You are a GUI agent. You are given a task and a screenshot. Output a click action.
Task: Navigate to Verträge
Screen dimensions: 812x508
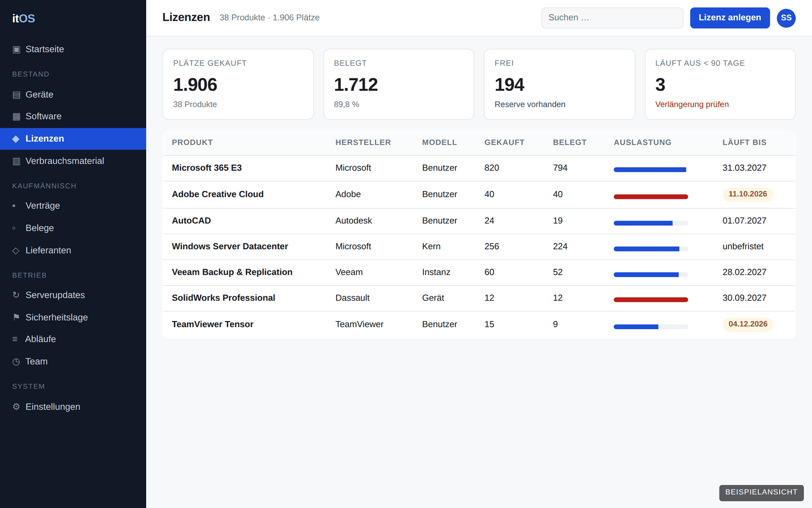[73, 206]
